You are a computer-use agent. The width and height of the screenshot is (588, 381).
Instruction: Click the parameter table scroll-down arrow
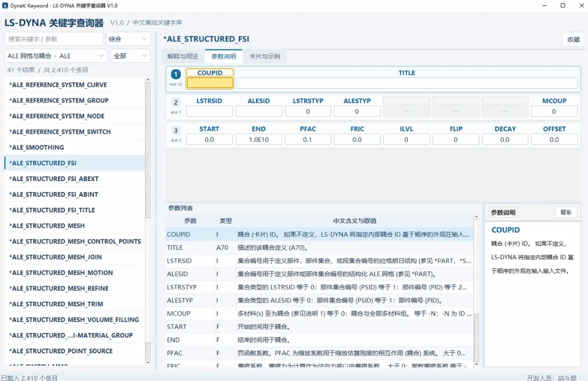(476, 365)
